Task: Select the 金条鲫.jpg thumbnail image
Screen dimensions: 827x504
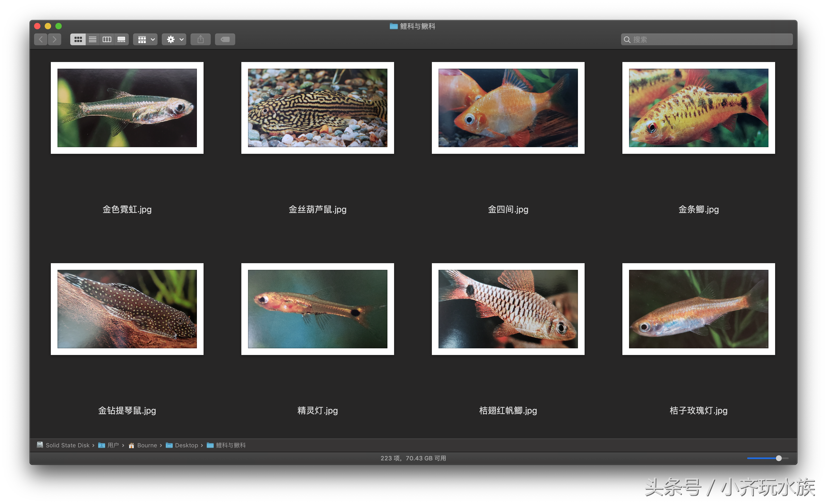Action: coord(699,108)
